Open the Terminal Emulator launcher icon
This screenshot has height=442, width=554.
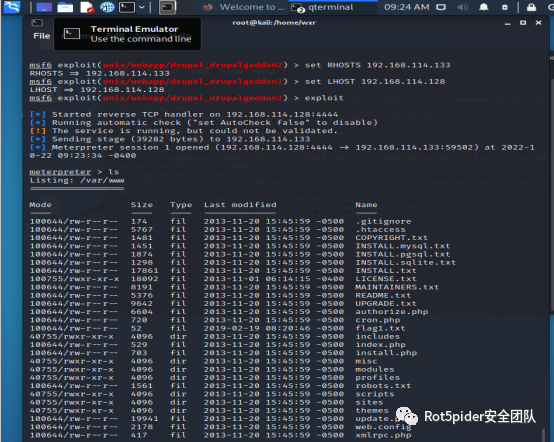click(x=127, y=7)
